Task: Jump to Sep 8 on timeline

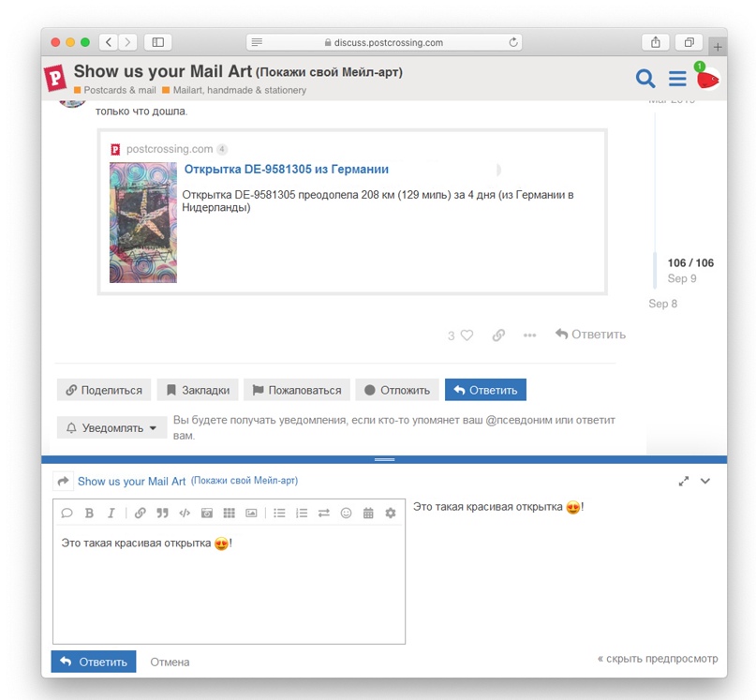Action: [663, 304]
